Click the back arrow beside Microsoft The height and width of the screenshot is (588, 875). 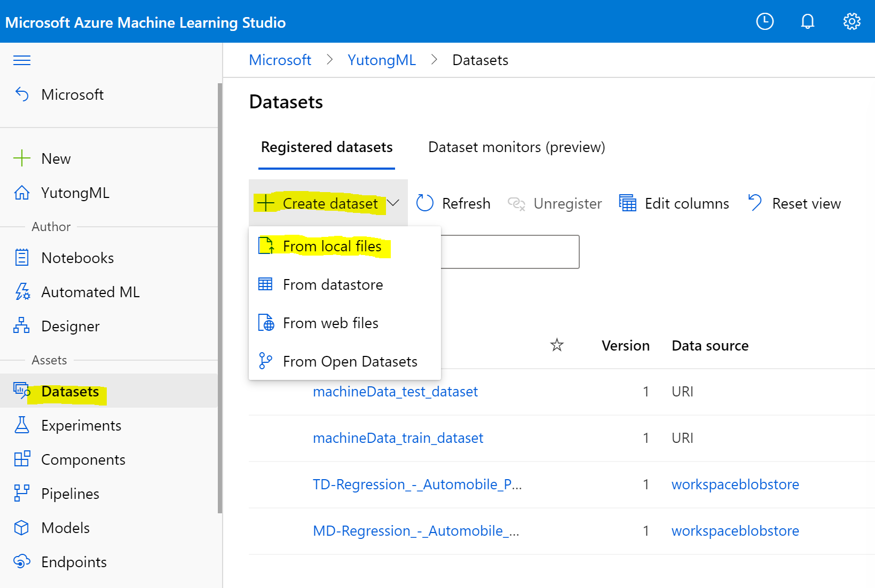pyautogui.click(x=22, y=94)
